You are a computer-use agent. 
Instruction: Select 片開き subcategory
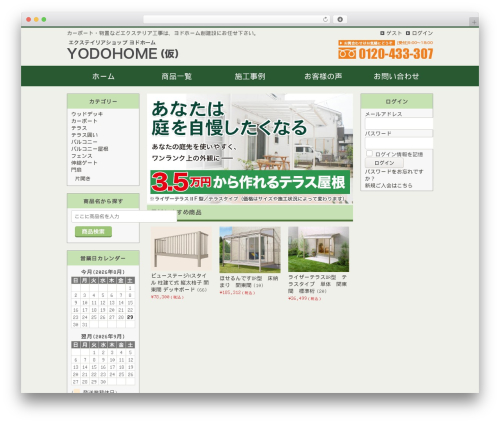pos(82,179)
